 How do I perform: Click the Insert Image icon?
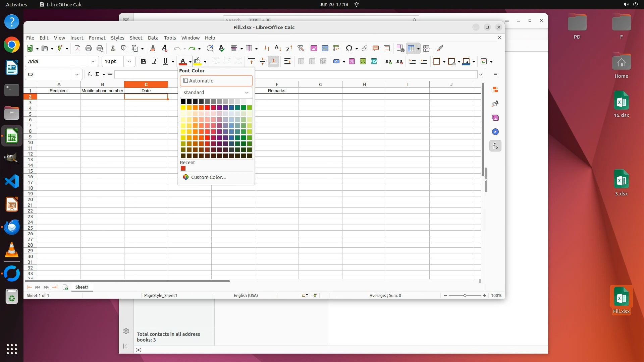point(314,49)
